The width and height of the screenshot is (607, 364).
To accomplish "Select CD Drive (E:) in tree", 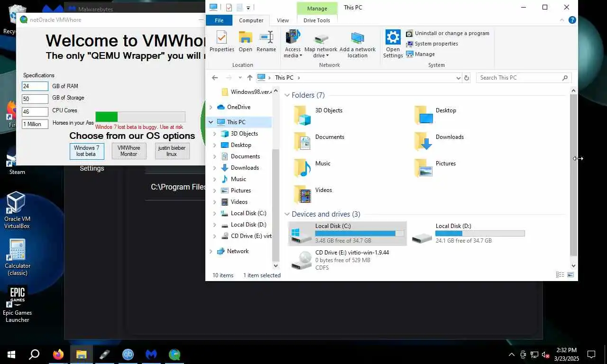I will pos(246,236).
